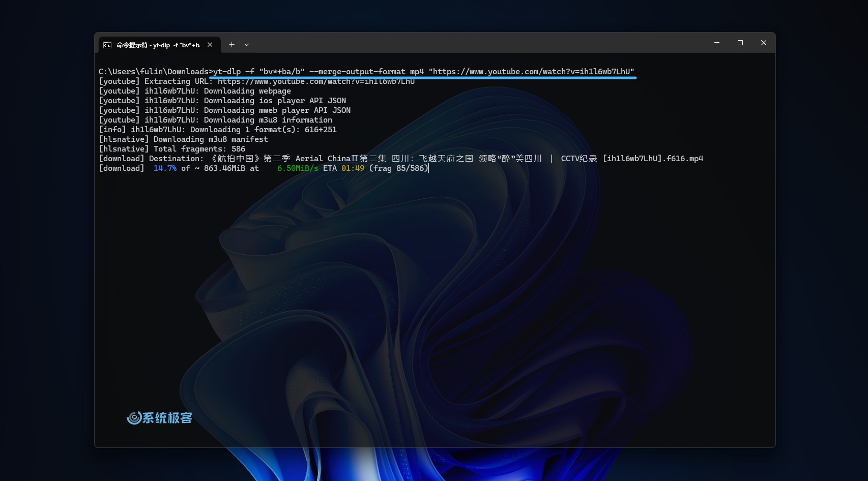Maximize the terminal window
Screen dimensions: 868x481
[740, 43]
